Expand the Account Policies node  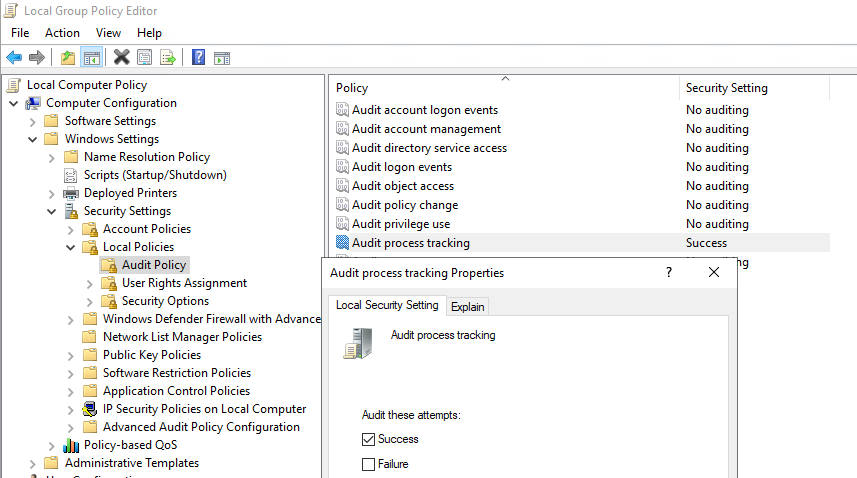[x=71, y=229]
